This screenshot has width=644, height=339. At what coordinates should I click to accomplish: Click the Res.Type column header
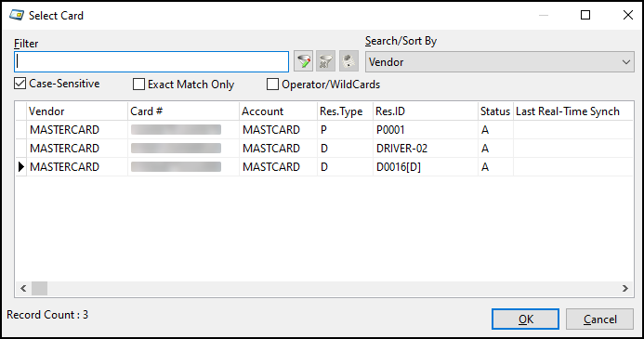345,111
